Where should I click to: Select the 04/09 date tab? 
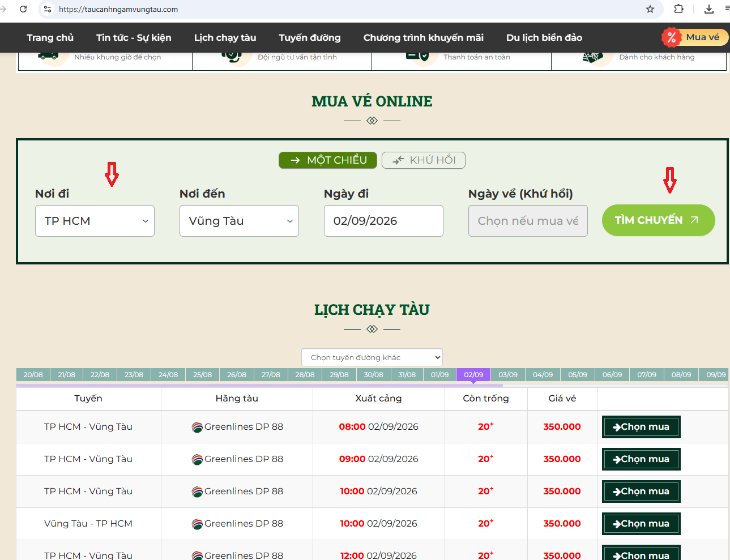pos(543,375)
